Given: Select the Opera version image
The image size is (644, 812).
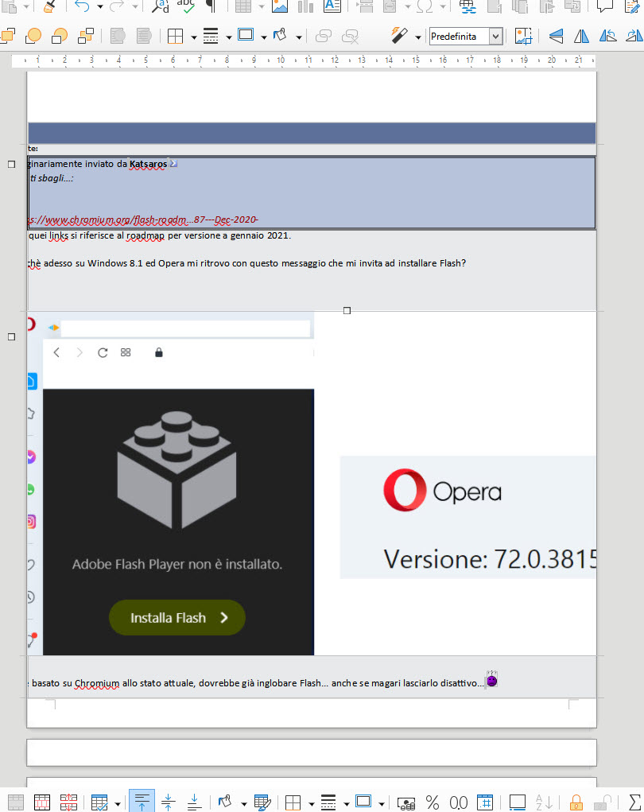Looking at the screenshot, I should click(468, 517).
